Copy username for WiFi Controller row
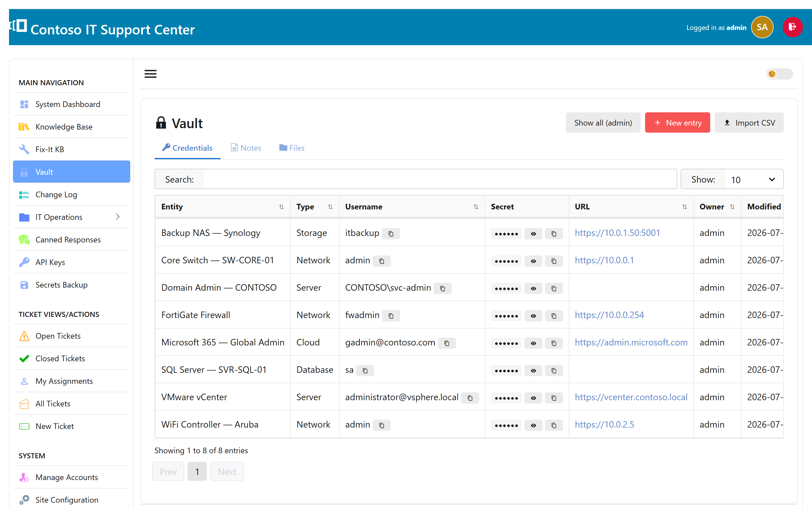The image size is (812, 508). coord(381,425)
